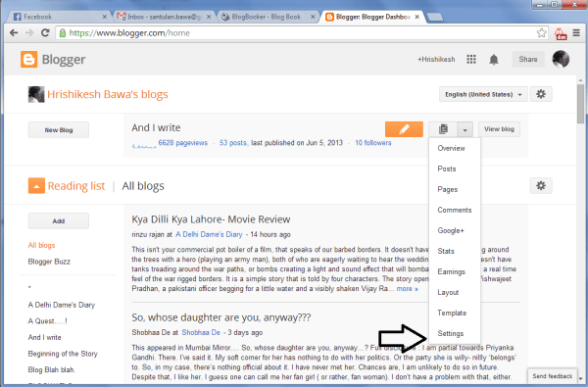Select Stats from the dropdown menu

(x=446, y=251)
